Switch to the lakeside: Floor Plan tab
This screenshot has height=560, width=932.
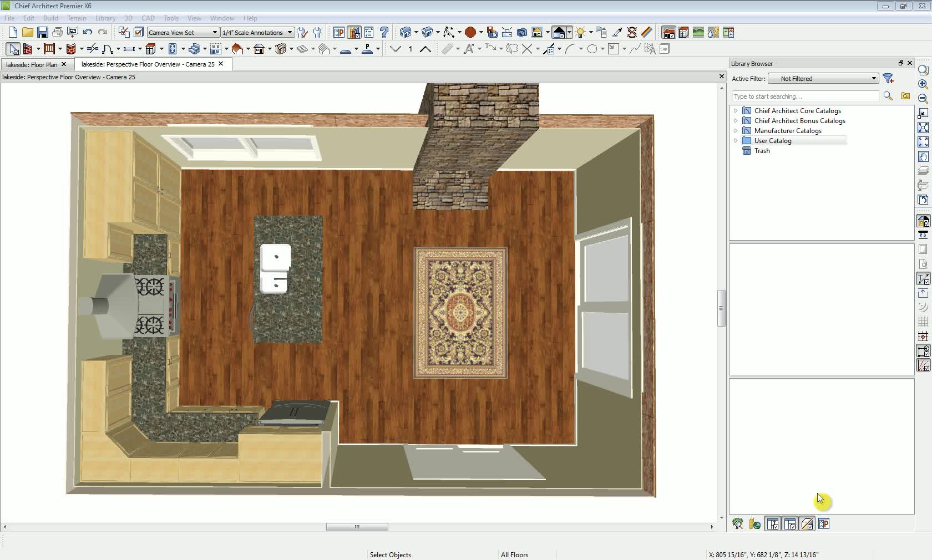(32, 64)
